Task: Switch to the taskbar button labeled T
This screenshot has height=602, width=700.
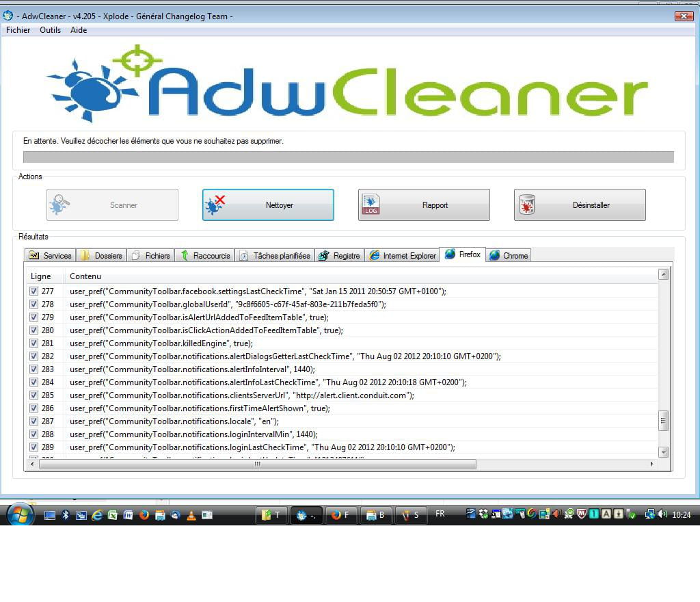Action: pyautogui.click(x=271, y=515)
